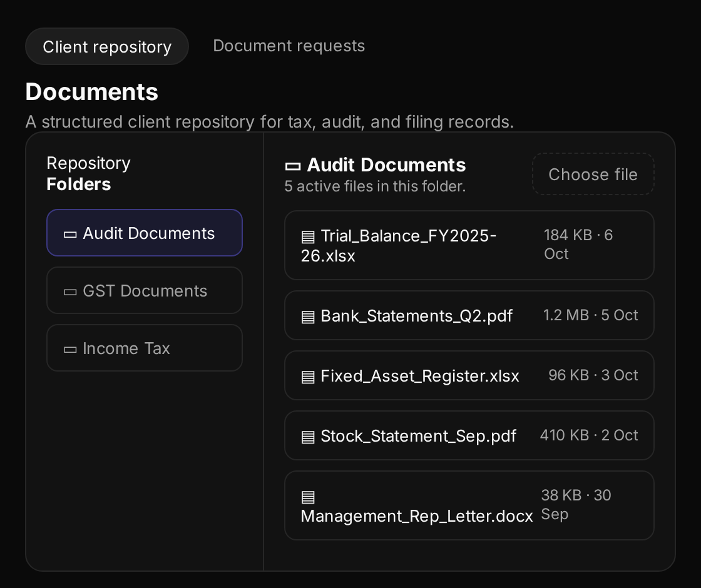Switch to the Client repository tab
701x588 pixels.
pyautogui.click(x=107, y=46)
